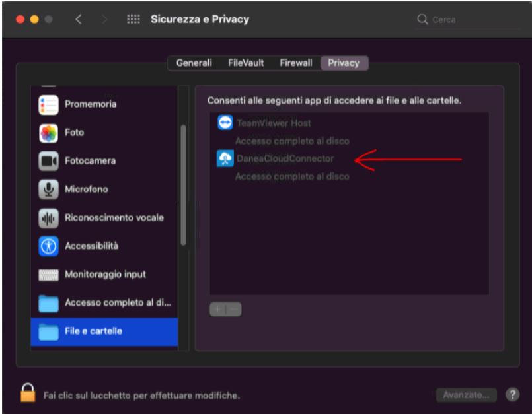The width and height of the screenshot is (532, 414).
Task: Switch to the Generali tab
Action: pyautogui.click(x=194, y=63)
